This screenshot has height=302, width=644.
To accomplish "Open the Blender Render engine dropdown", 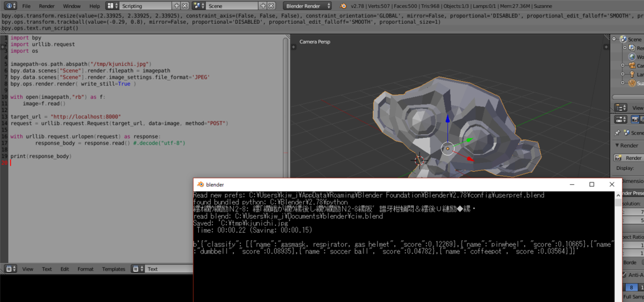I will [307, 6].
